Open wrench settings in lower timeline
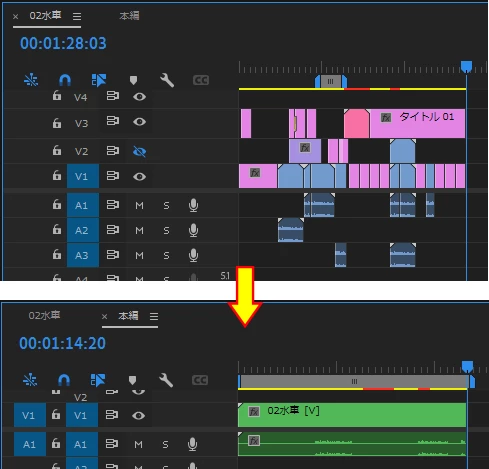Screen dimensions: 489x469 pyautogui.click(x=166, y=380)
